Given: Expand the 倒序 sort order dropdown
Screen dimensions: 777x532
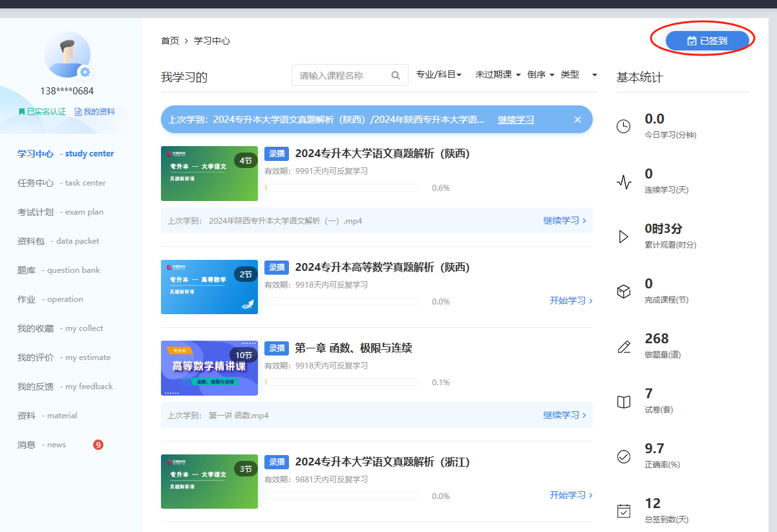Looking at the screenshot, I should 540,75.
